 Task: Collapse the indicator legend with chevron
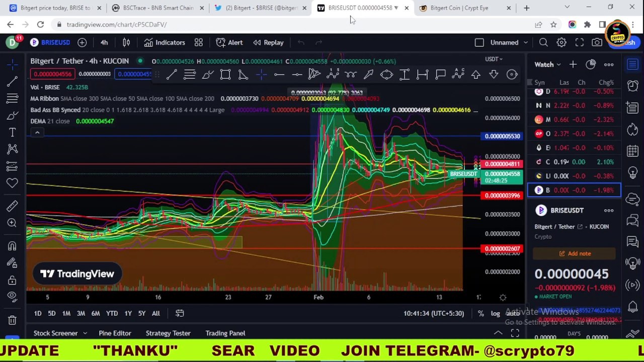[x=37, y=132]
